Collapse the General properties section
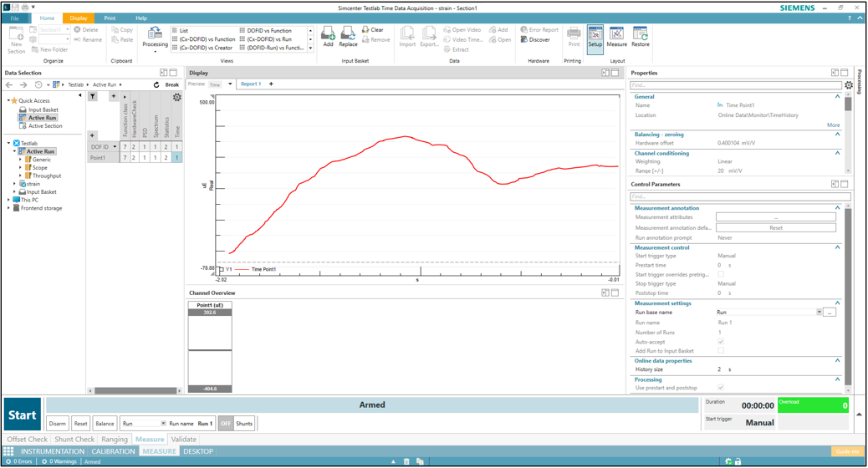The height and width of the screenshot is (468, 868). pos(838,96)
